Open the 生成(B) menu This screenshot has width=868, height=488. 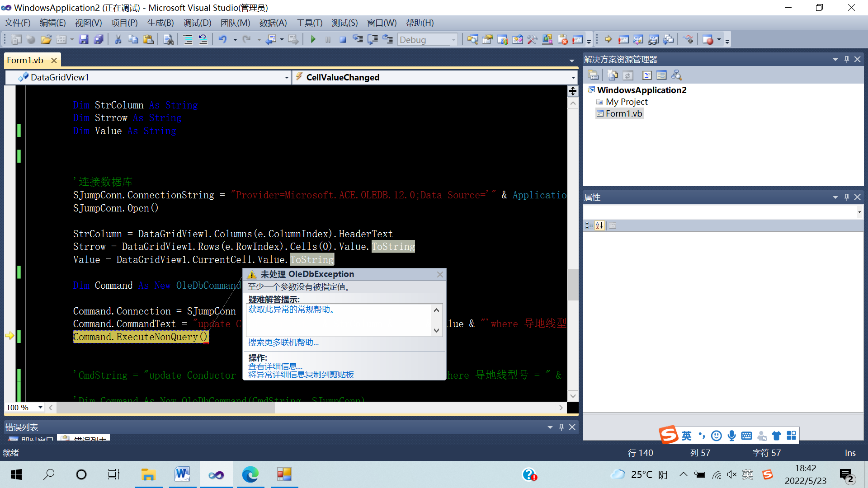(x=160, y=23)
